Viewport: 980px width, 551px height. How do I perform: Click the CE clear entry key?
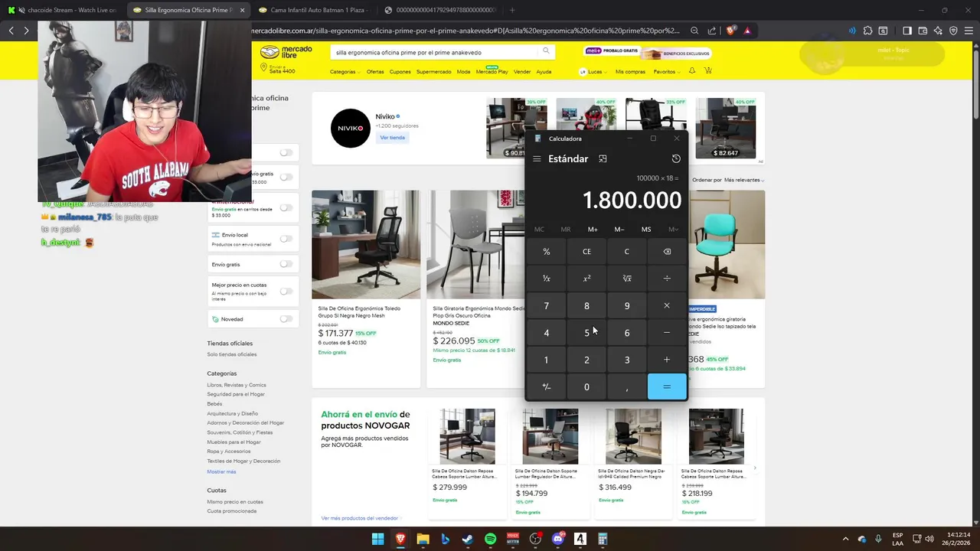pyautogui.click(x=586, y=252)
